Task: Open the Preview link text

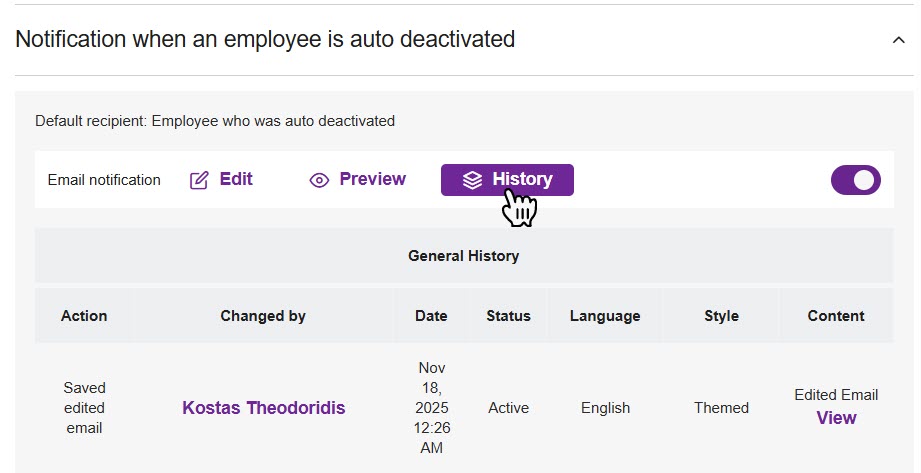Action: tap(372, 180)
